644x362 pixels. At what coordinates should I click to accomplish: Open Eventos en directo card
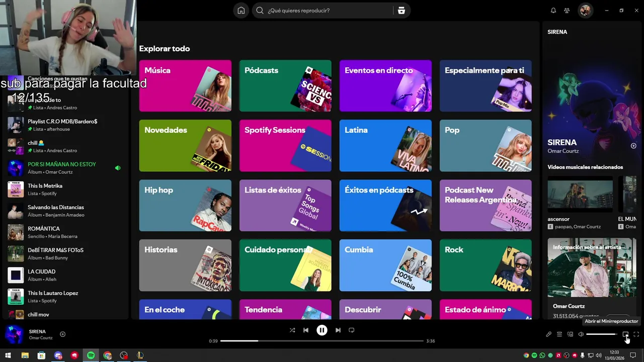385,86
